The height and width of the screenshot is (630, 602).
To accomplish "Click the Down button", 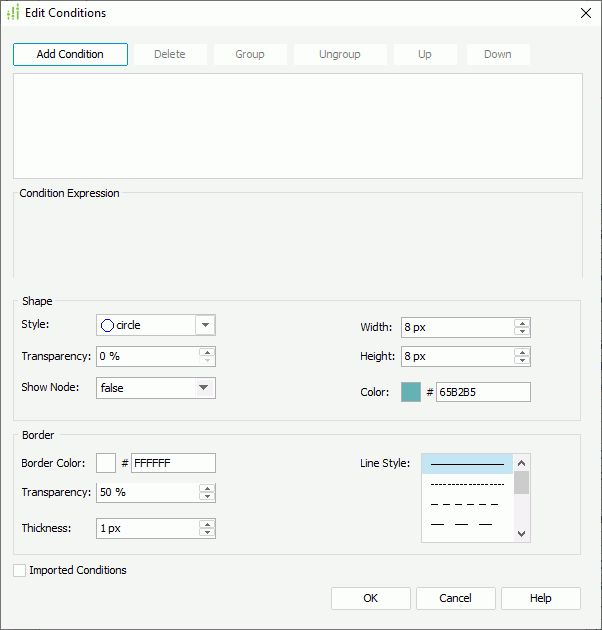I will click(x=498, y=54).
